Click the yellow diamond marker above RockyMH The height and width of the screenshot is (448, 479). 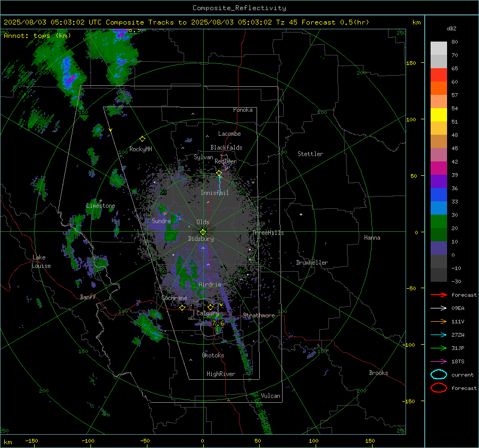(142, 139)
